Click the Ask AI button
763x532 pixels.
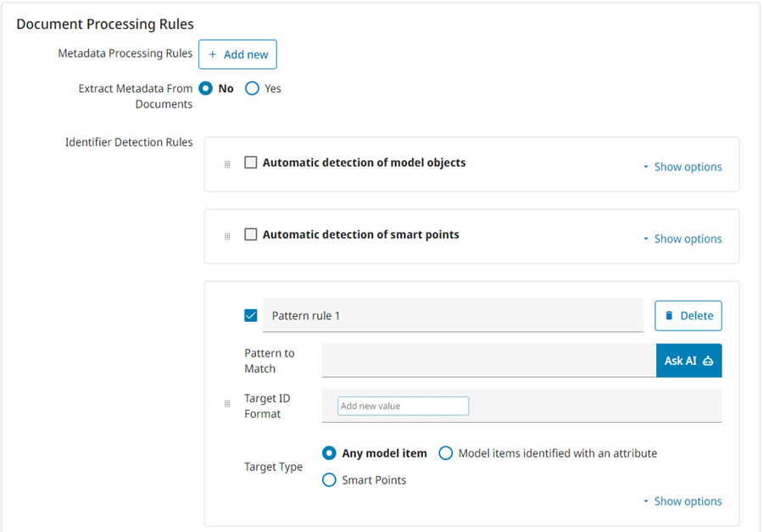coord(688,361)
